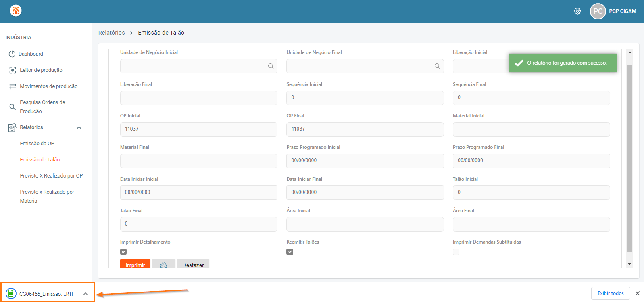Click the success notification checkmark icon
Viewport: 644px width, 305px height.
(x=519, y=63)
